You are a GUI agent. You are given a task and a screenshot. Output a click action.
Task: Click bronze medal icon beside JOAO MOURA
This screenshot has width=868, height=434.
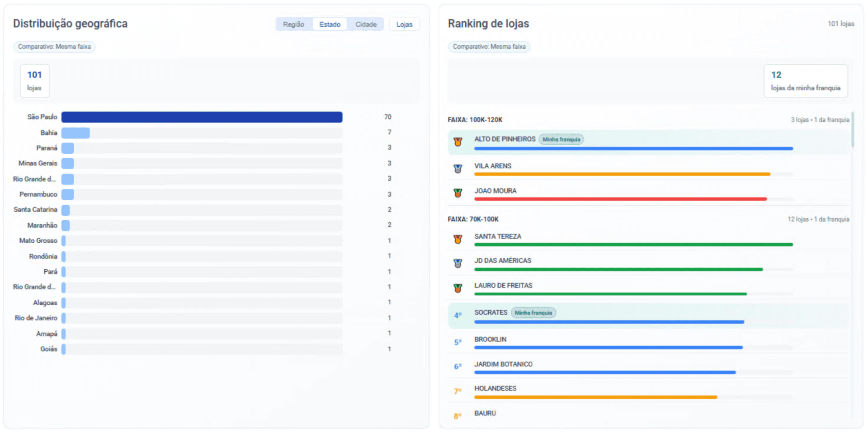(458, 193)
